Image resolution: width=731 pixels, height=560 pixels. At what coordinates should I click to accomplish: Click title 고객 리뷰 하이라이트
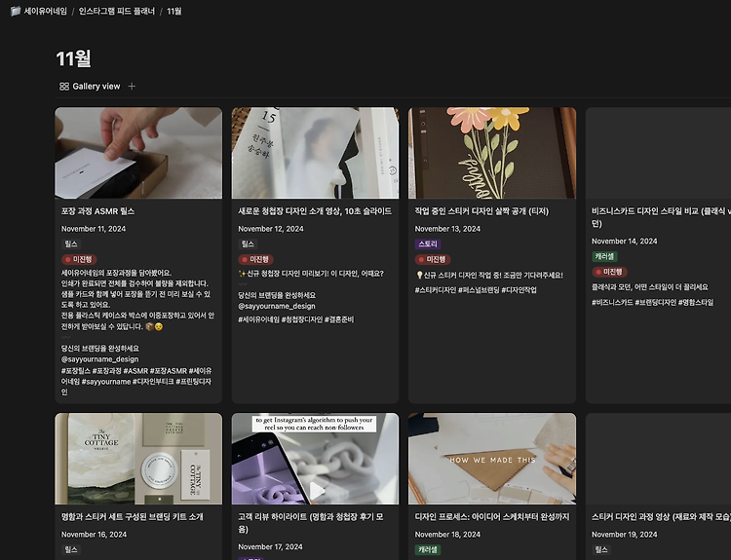pos(311,523)
